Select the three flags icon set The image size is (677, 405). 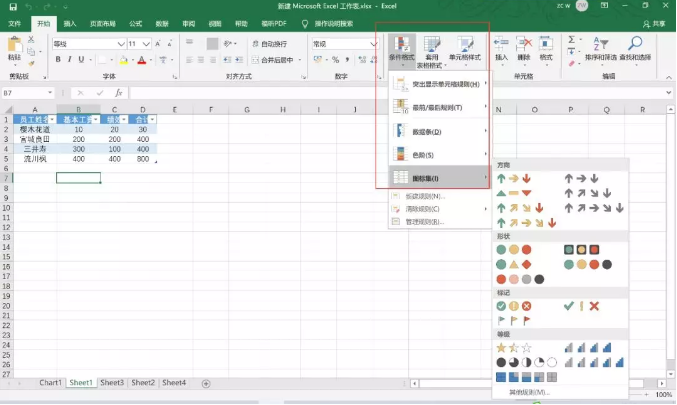tap(513, 320)
